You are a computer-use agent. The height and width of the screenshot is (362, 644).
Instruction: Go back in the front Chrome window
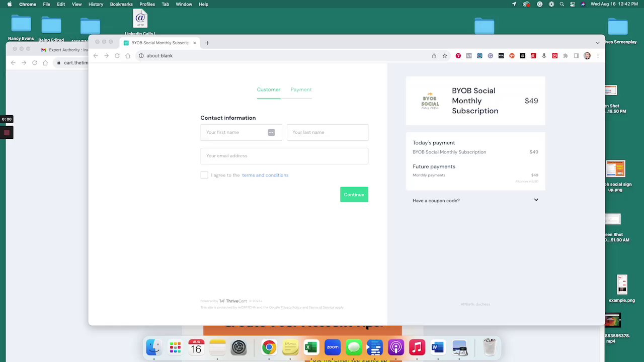point(96,56)
